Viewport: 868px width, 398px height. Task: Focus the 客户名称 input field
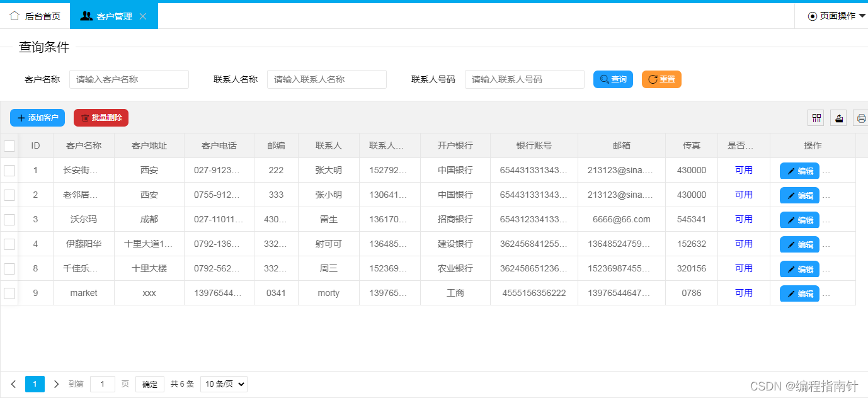[x=128, y=79]
